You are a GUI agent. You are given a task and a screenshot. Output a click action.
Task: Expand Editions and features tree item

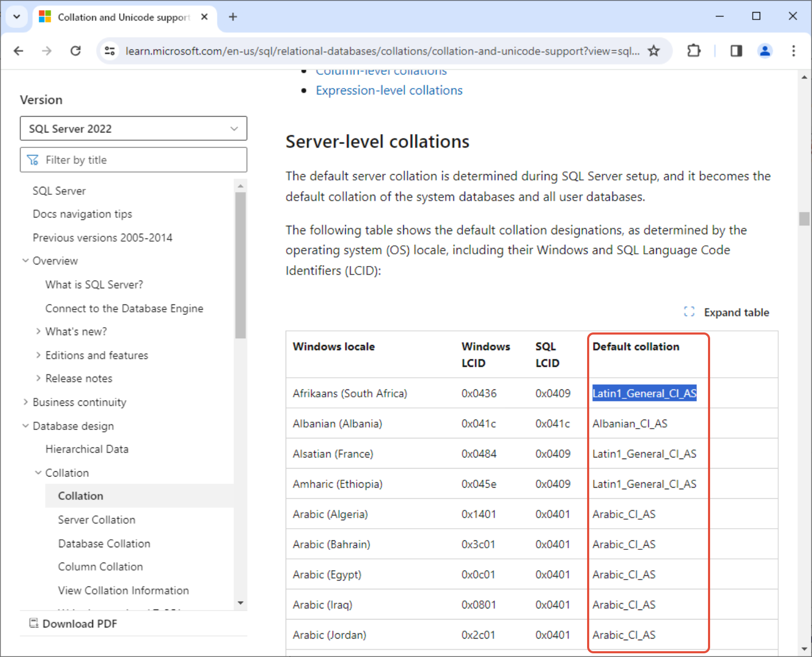(x=38, y=355)
